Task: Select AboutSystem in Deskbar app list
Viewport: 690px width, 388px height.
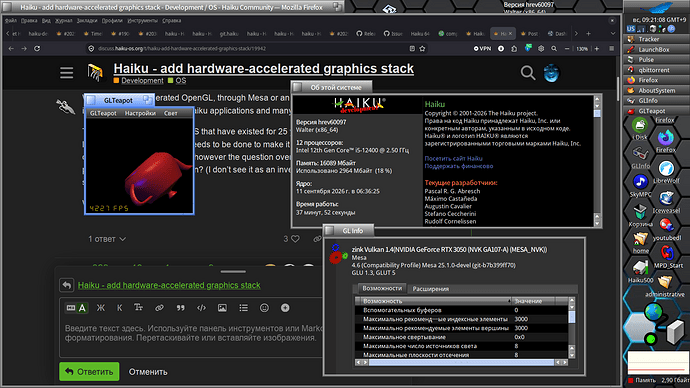Action: 656,91
